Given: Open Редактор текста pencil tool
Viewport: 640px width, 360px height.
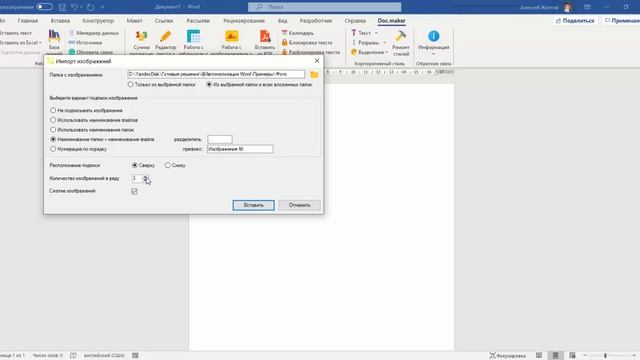Looking at the screenshot, I should (165, 42).
